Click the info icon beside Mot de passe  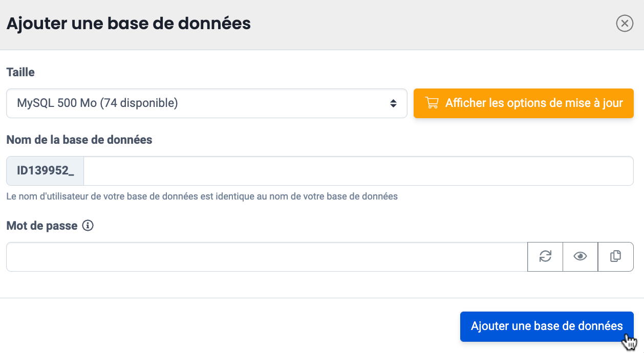(88, 226)
